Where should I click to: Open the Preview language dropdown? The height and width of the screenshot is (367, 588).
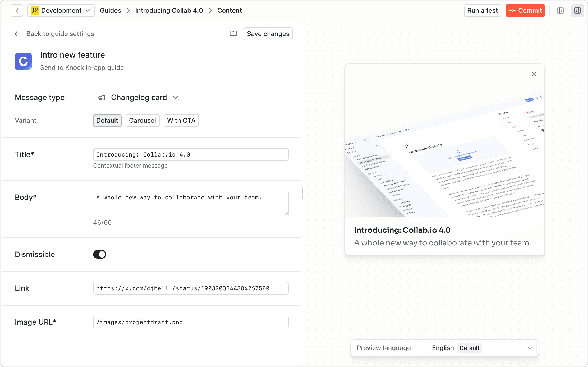coord(483,348)
